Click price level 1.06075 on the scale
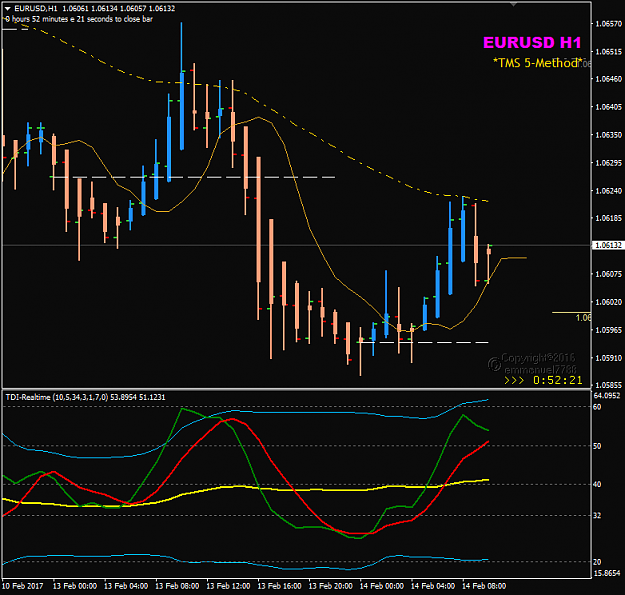Screen dimensions: 625x595 pyautogui.click(x=609, y=274)
